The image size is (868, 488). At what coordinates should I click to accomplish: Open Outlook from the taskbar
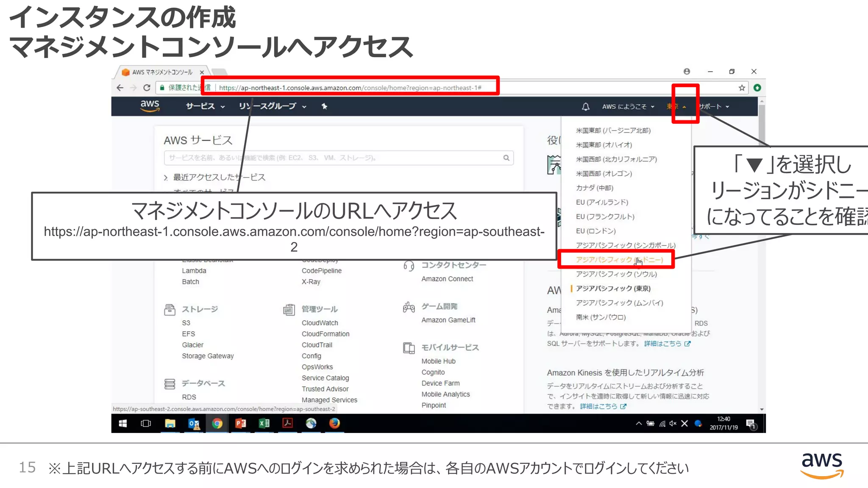click(x=194, y=423)
